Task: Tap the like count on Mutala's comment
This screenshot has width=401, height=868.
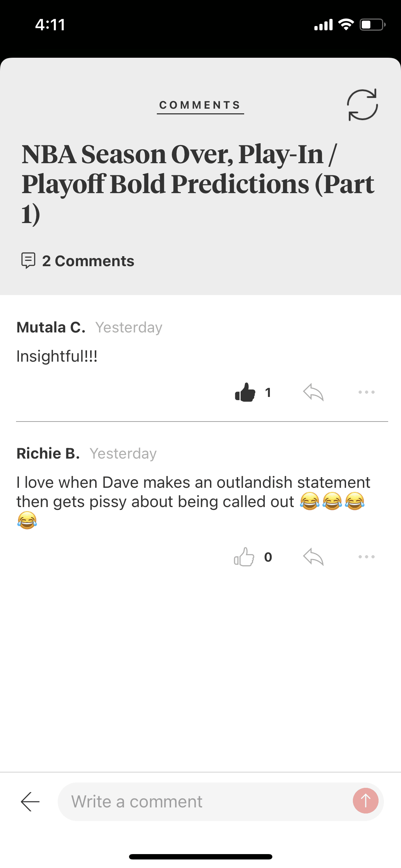Action: pos(268,393)
